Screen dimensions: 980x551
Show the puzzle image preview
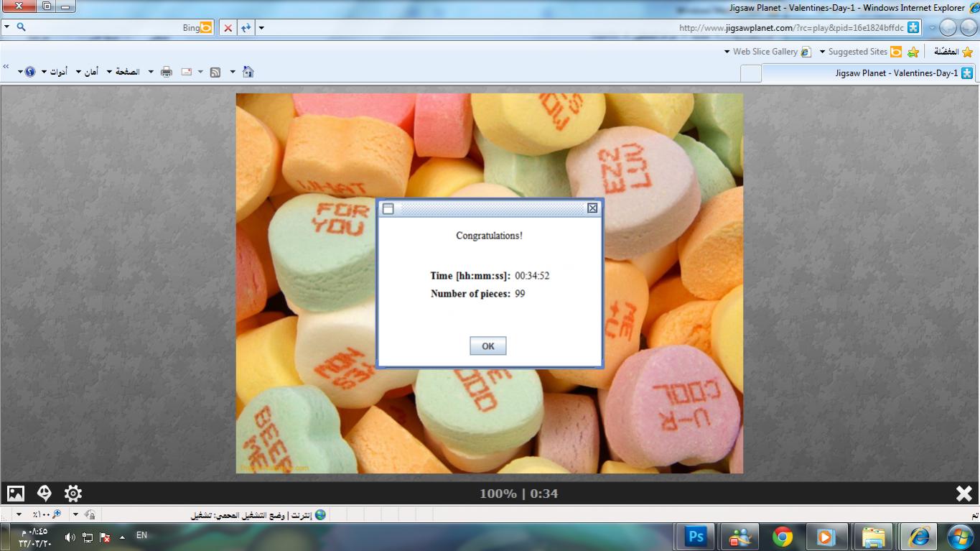click(x=16, y=494)
